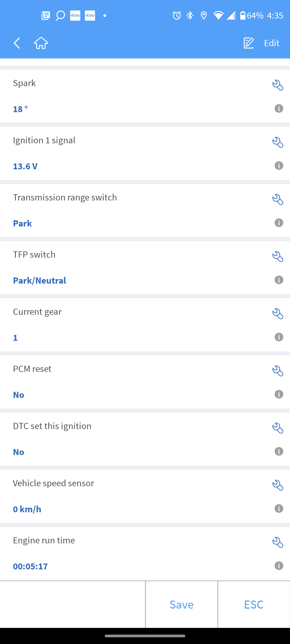Go back using the back arrow
Screen dimensions: 290x644
(x=17, y=43)
